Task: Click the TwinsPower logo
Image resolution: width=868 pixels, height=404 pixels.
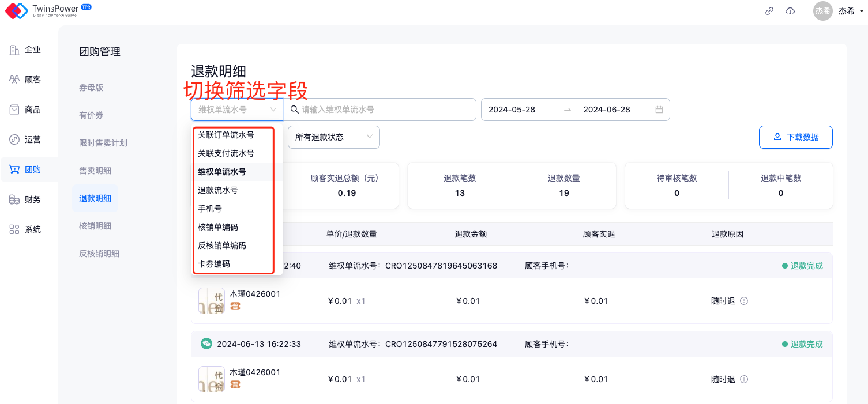Action: coord(16,10)
